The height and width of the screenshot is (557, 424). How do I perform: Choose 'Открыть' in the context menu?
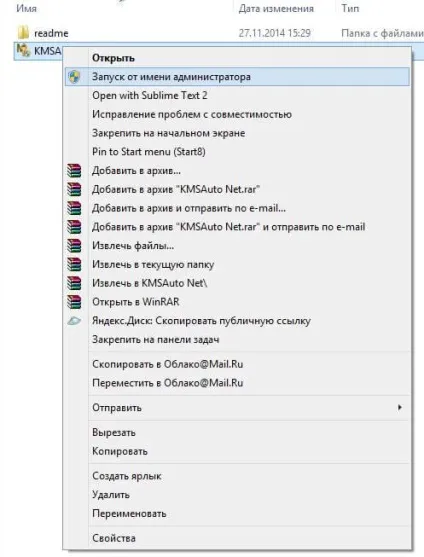[237, 58]
